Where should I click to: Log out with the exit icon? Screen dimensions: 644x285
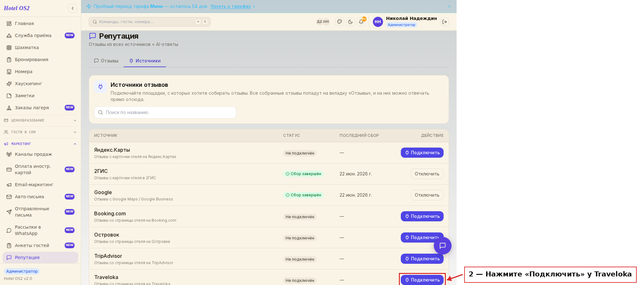click(x=445, y=22)
